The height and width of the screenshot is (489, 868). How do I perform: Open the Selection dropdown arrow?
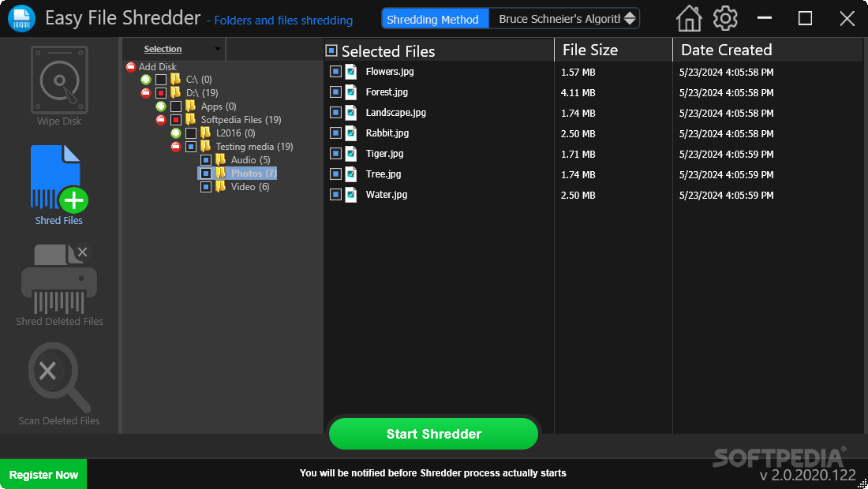point(218,49)
